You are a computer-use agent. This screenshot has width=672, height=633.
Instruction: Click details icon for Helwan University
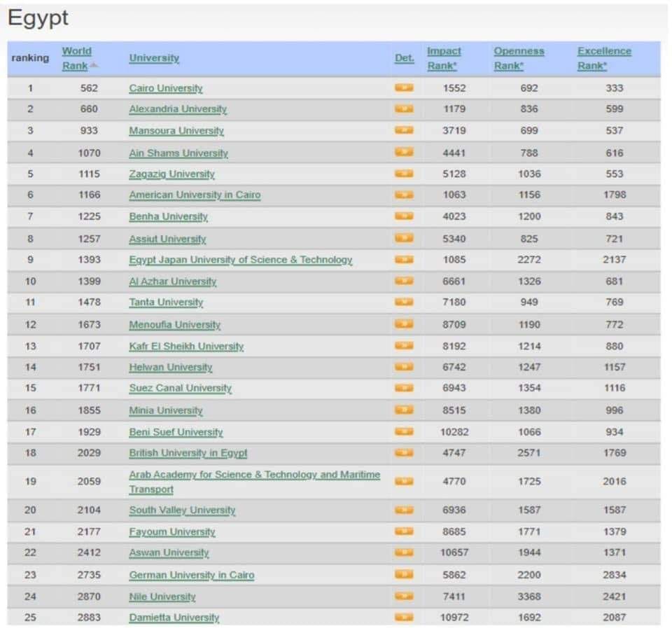(404, 367)
